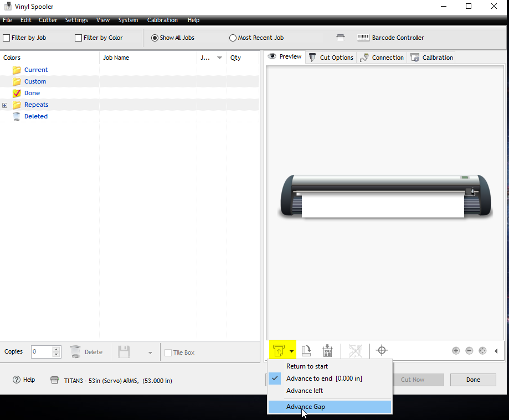The height and width of the screenshot is (420, 509).
Task: Click the Delete button with trash icon
Action: point(86,352)
